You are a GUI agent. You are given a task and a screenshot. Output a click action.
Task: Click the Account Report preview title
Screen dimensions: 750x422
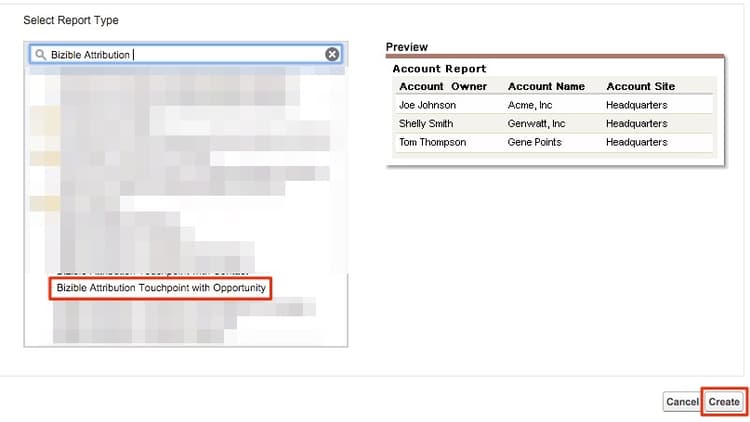pyautogui.click(x=439, y=69)
